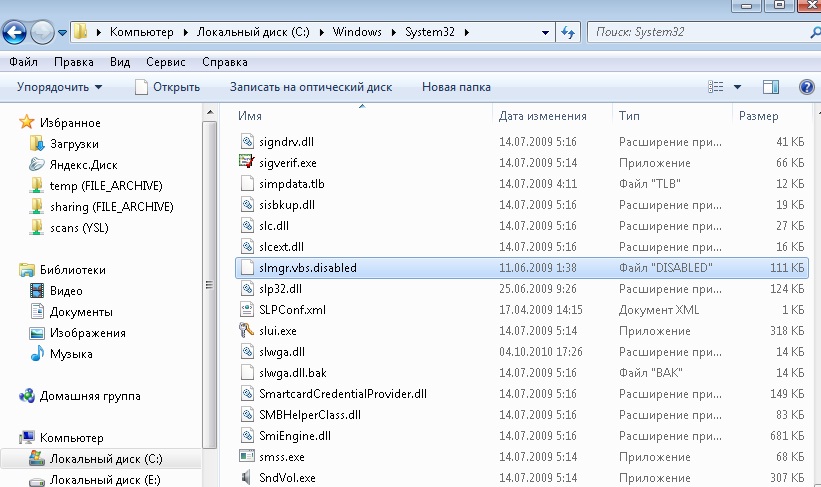Open temp (FILE_ARCHIVE) network folder
Image resolution: width=821 pixels, height=487 pixels.
coord(106,186)
